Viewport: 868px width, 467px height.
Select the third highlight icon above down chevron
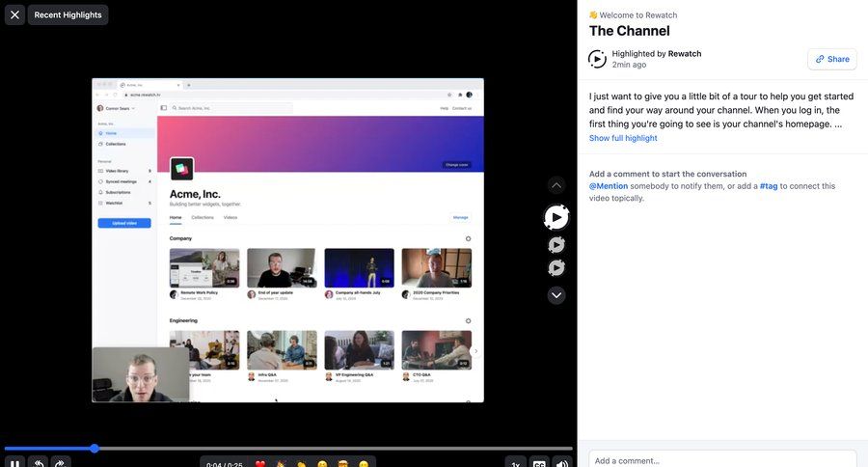556,268
